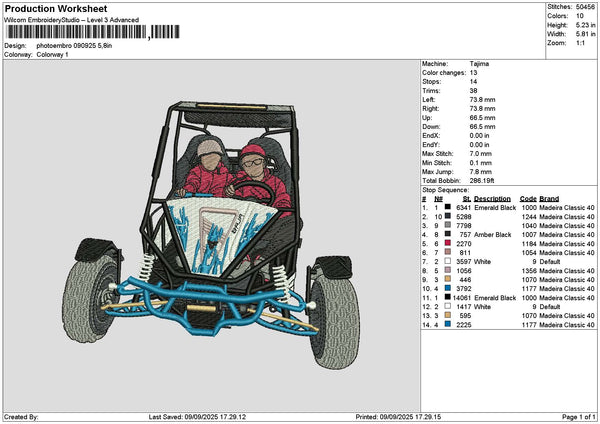
Task: Click the N# column header
Action: tap(438, 199)
